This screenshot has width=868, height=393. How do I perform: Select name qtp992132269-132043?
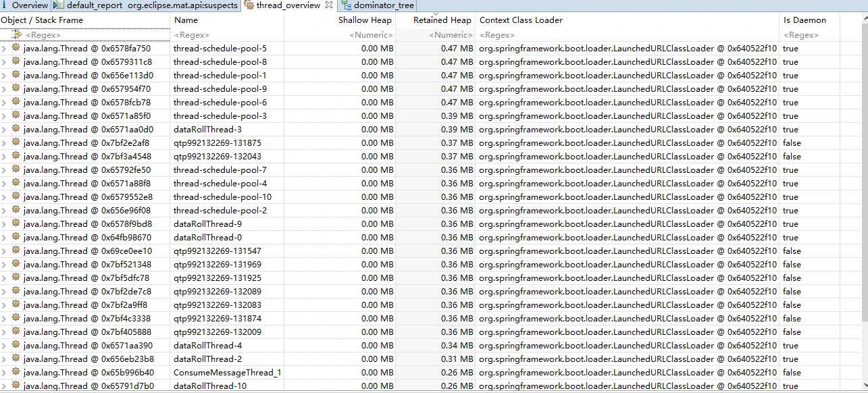(x=218, y=157)
